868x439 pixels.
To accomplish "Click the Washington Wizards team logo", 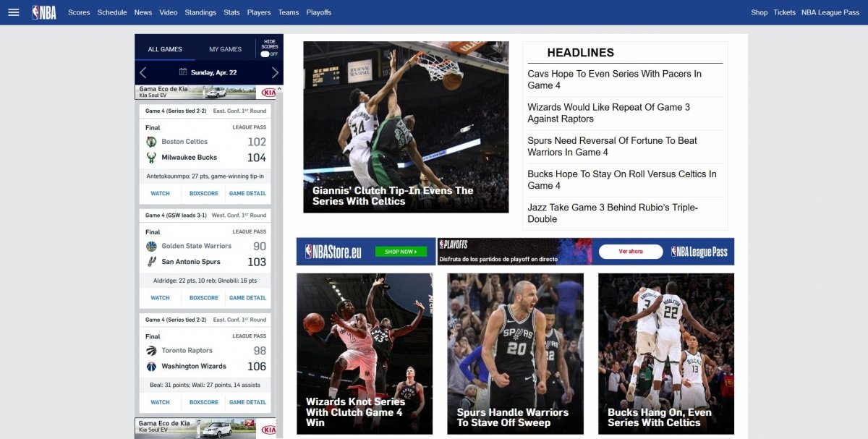I will (x=151, y=366).
